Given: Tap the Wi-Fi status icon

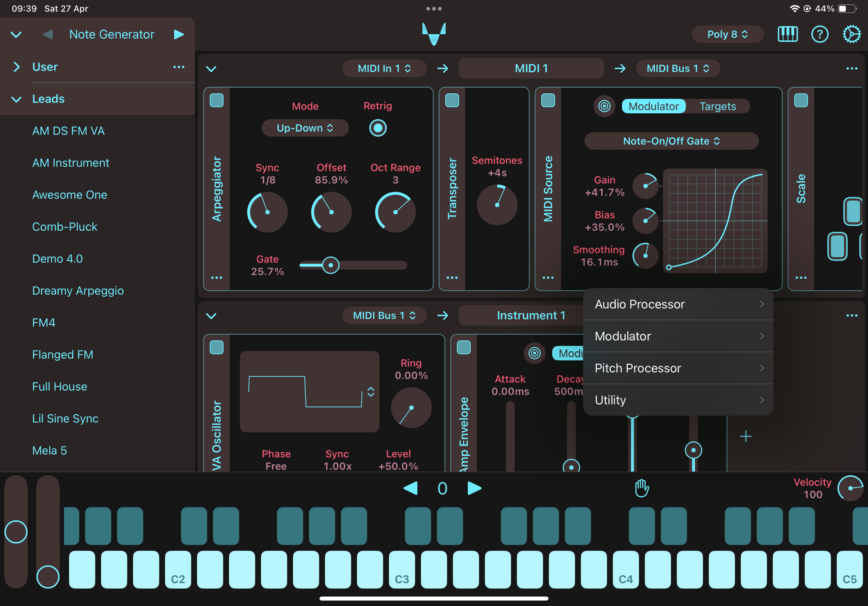Looking at the screenshot, I should click(794, 9).
